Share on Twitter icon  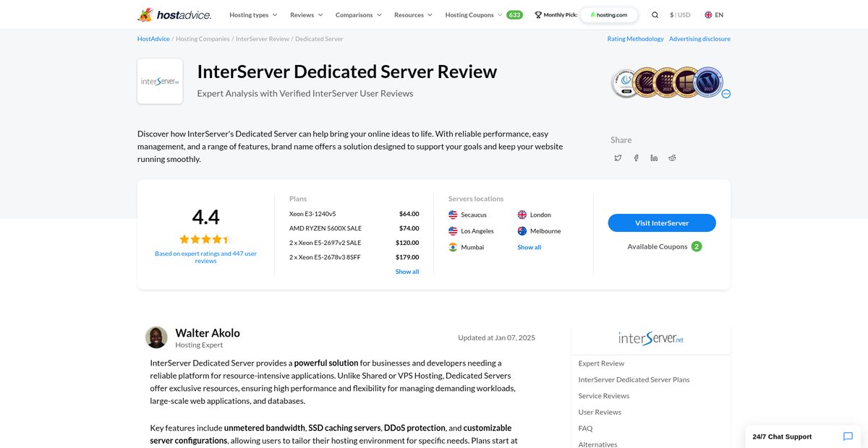click(618, 158)
